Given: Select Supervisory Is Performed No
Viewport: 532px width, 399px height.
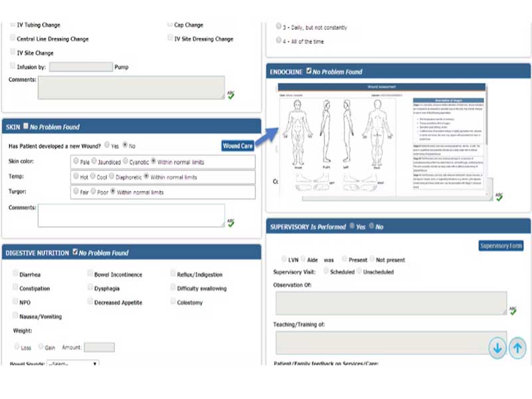Looking at the screenshot, I should pos(372,225).
